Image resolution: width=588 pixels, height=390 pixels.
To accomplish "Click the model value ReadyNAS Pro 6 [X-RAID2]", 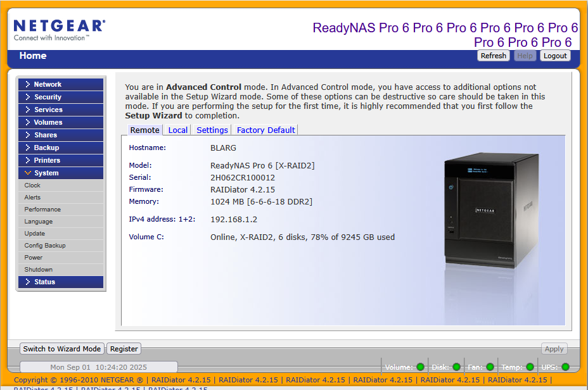I will [x=262, y=166].
